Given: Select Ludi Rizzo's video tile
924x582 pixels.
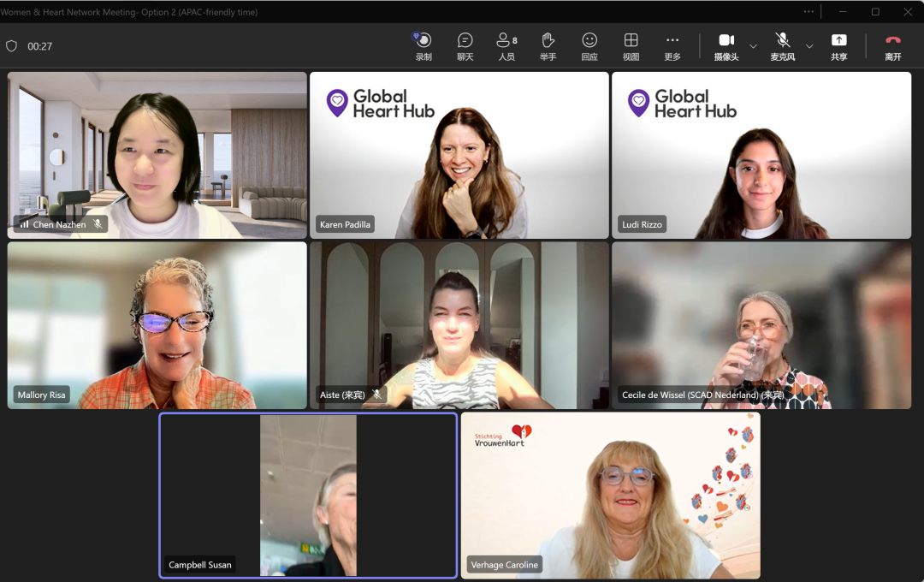Looking at the screenshot, I should pyautogui.click(x=761, y=155).
